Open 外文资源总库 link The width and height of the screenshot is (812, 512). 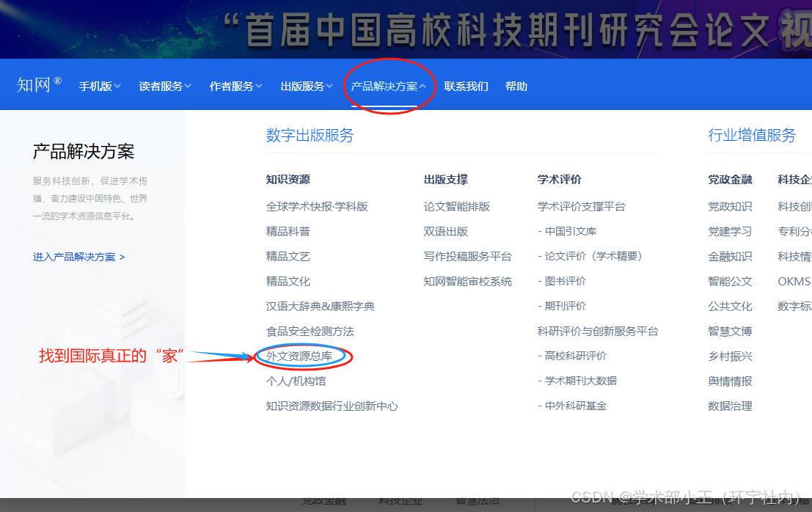tap(299, 356)
